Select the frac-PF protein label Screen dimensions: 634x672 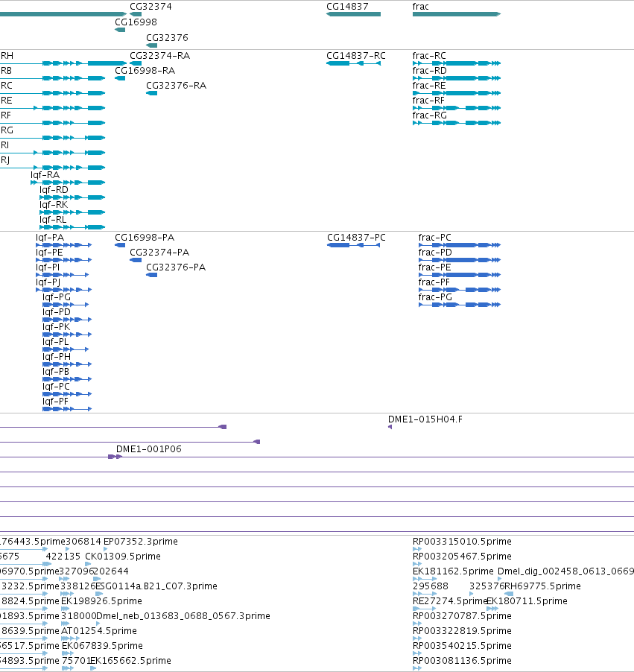click(x=434, y=282)
